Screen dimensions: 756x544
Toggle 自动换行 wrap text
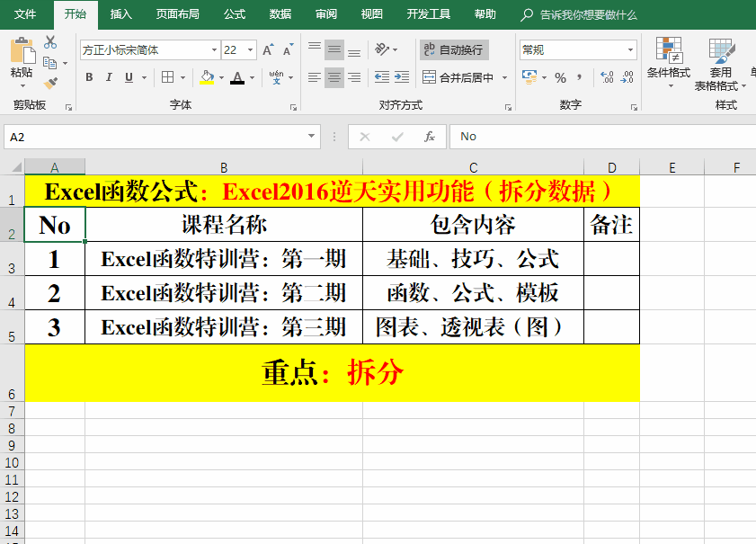click(x=453, y=50)
